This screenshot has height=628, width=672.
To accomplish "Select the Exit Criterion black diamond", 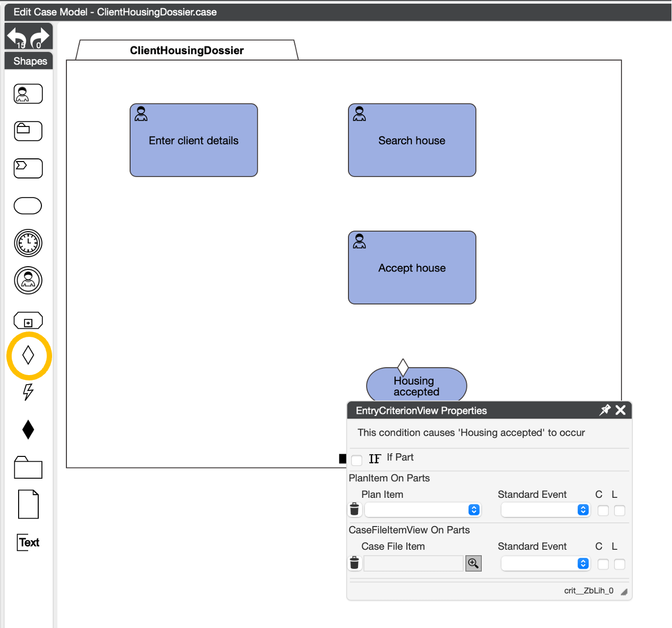I will tap(28, 429).
